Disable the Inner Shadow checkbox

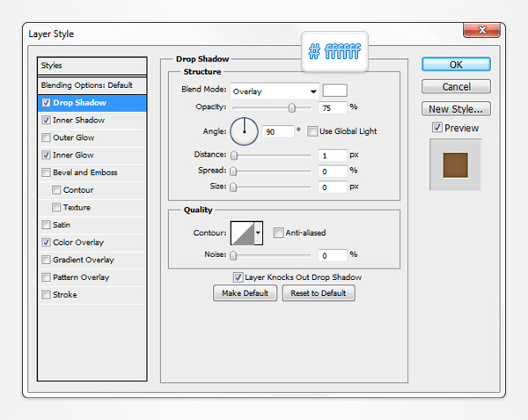(46, 120)
